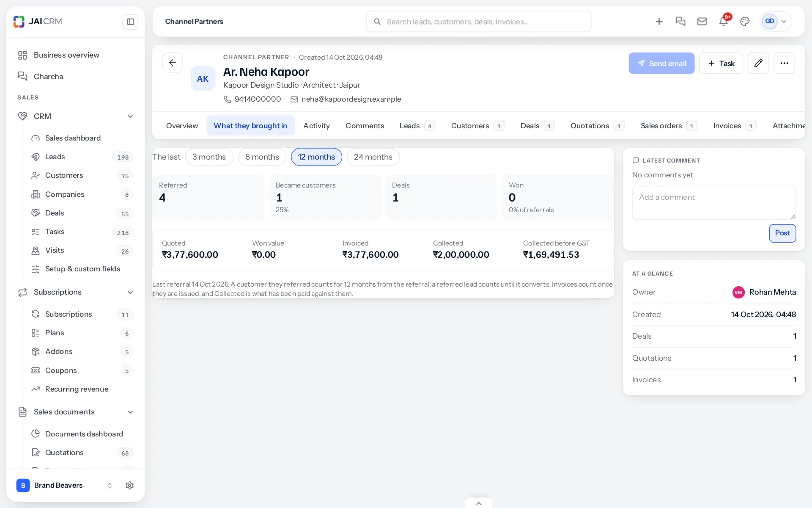Open the theme palette icon
This screenshot has width=812, height=508.
coord(745,22)
